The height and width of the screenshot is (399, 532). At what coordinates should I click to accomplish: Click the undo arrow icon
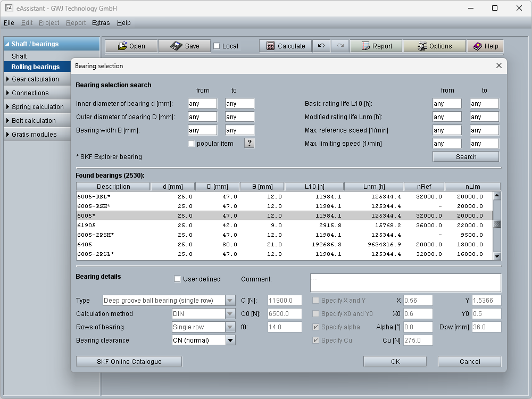tap(321, 46)
